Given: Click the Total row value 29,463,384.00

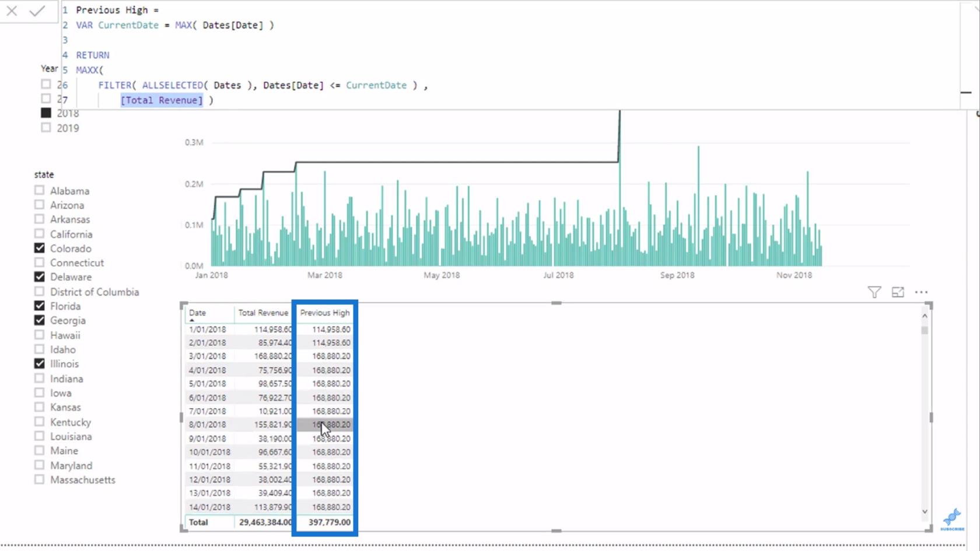Looking at the screenshot, I should [265, 522].
